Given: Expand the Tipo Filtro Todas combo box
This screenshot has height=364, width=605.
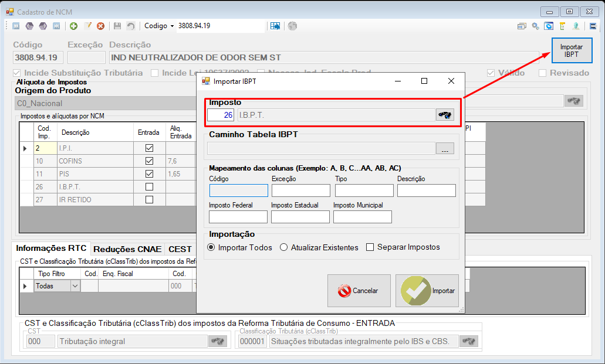Looking at the screenshot, I should pos(75,286).
